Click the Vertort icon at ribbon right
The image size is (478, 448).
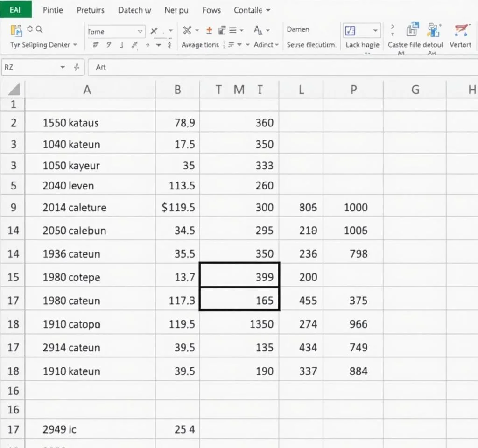tap(461, 31)
